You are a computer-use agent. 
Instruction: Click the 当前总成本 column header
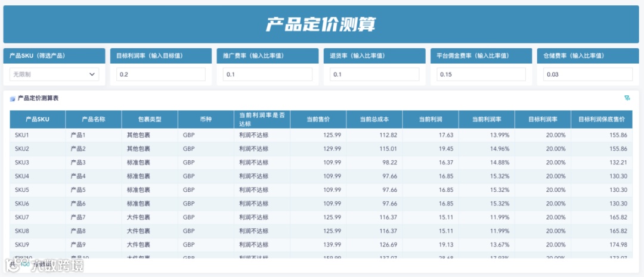pos(374,119)
